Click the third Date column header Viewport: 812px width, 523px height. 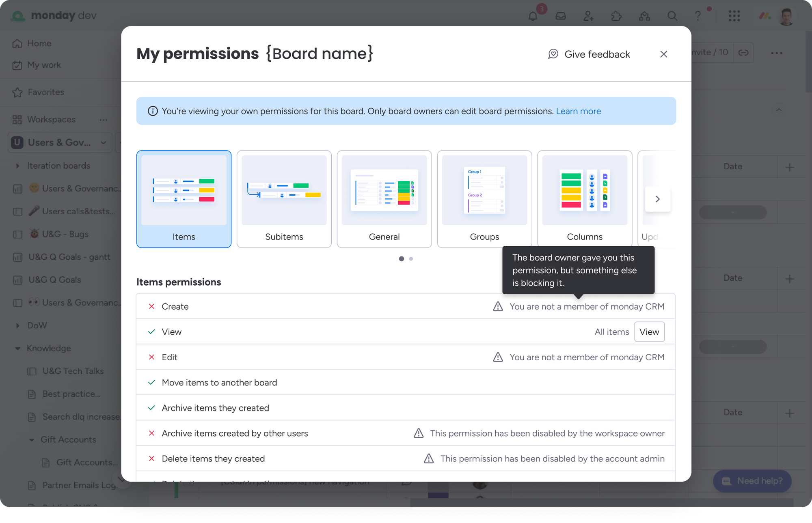pos(733,412)
